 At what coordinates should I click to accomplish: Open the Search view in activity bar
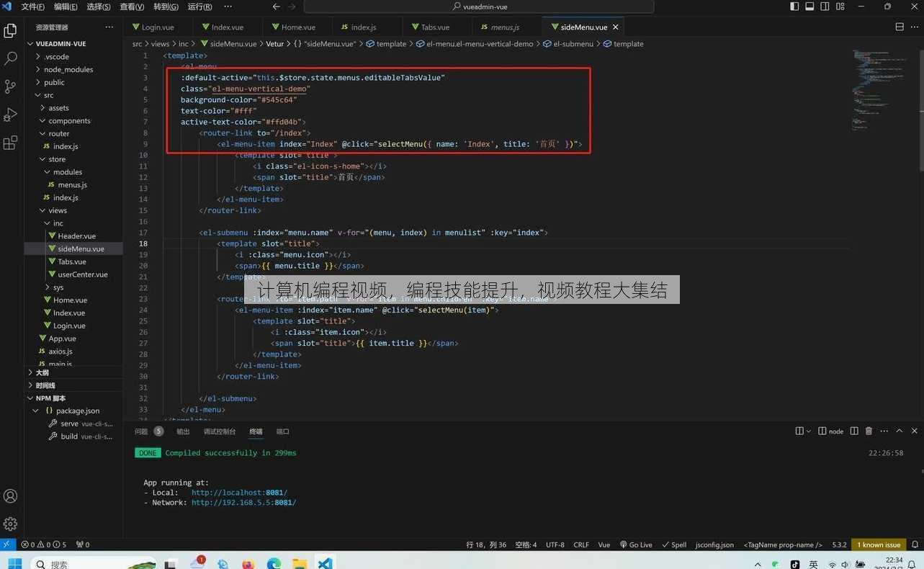pyautogui.click(x=10, y=58)
